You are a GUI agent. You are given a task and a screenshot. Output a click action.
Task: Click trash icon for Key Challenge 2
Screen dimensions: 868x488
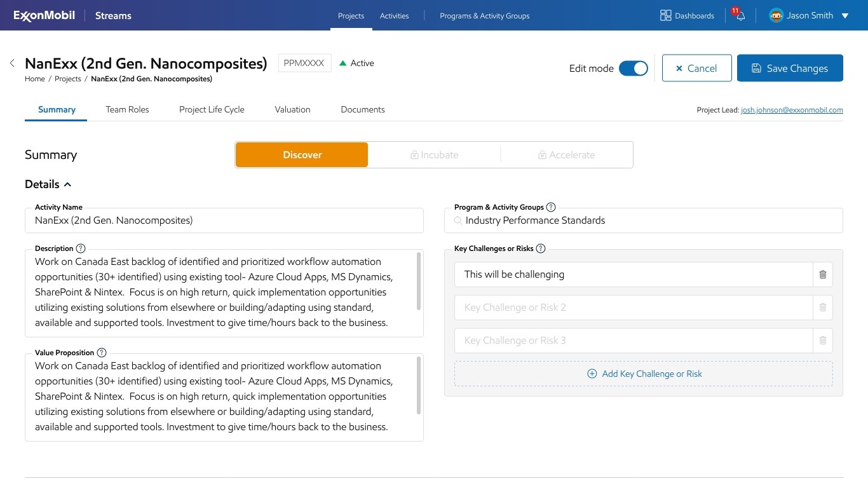(823, 308)
